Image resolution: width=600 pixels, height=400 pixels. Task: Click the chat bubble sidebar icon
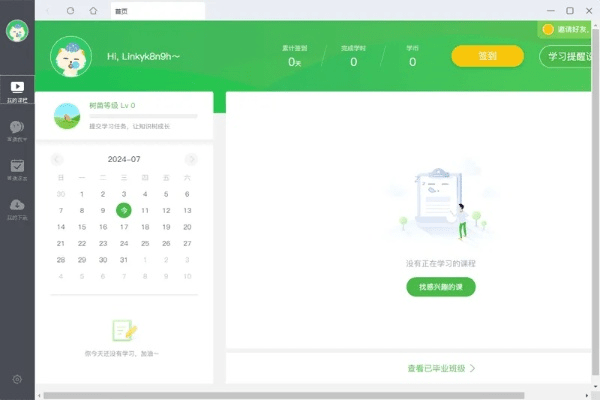(17, 131)
